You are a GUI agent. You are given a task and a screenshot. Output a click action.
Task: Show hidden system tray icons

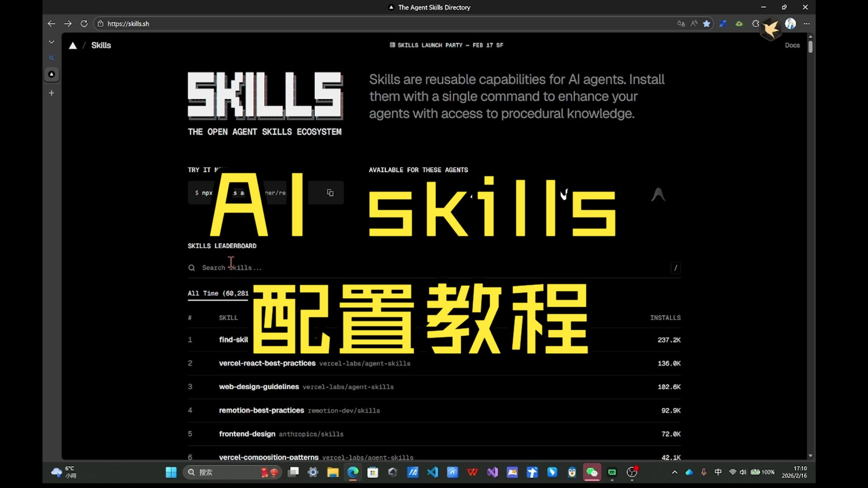(675, 472)
